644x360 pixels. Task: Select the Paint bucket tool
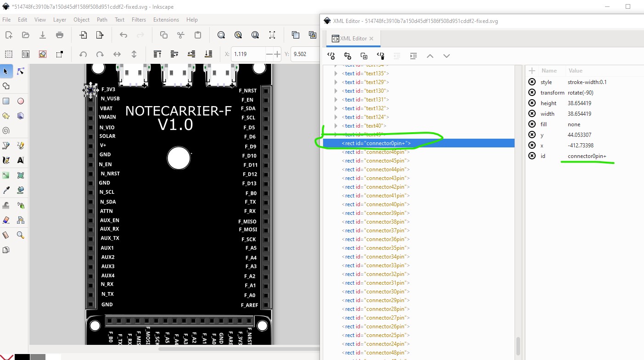coord(20,190)
